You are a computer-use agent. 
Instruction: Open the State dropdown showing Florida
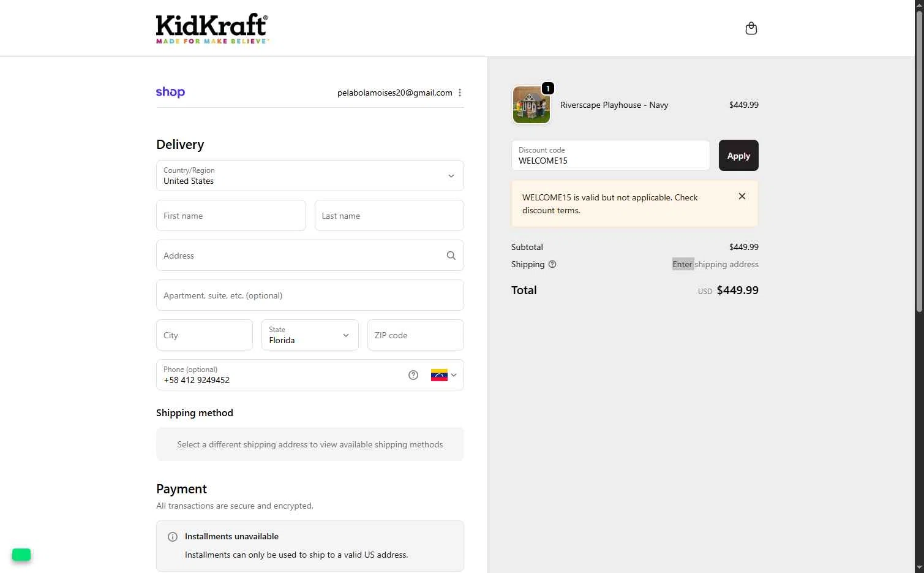pyautogui.click(x=310, y=335)
